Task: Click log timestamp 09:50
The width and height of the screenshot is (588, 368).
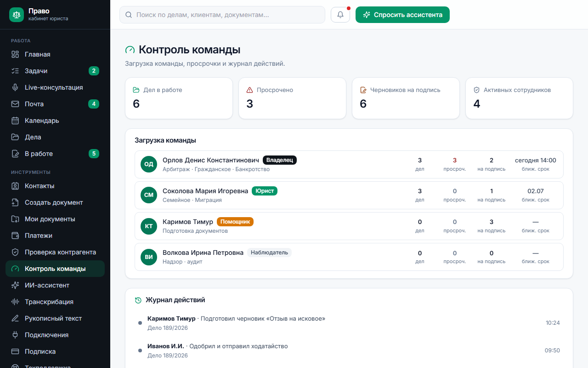Action: (x=553, y=351)
